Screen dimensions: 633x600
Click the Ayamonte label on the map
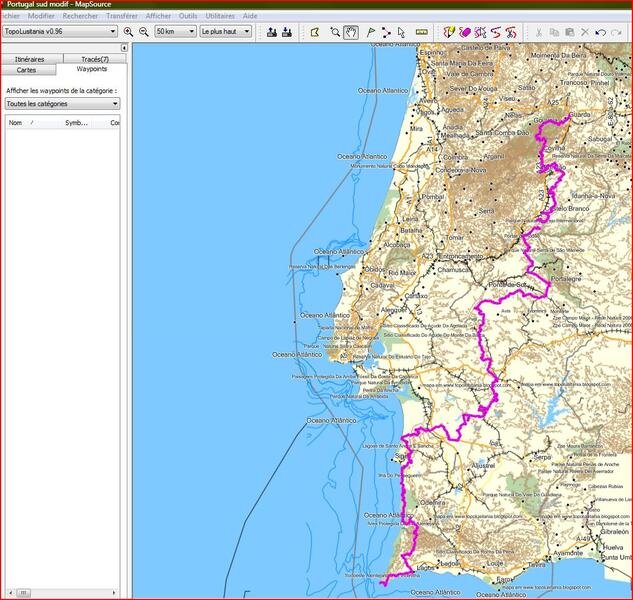point(568,553)
